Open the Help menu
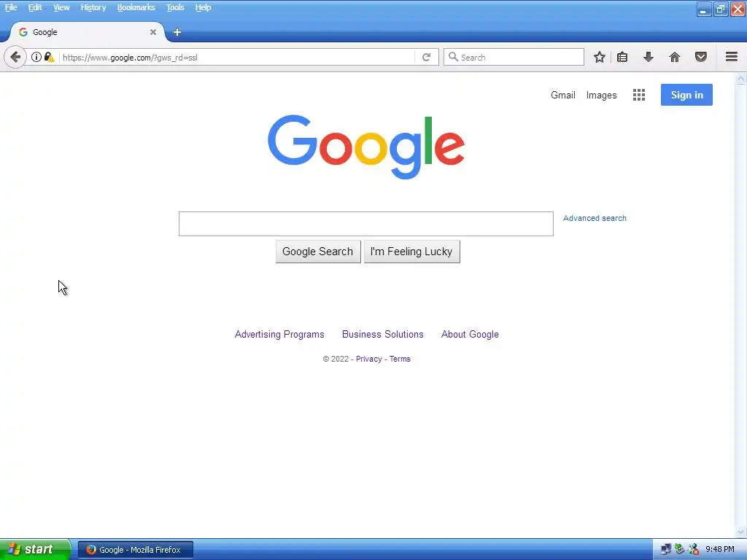747x560 pixels. 203,7
